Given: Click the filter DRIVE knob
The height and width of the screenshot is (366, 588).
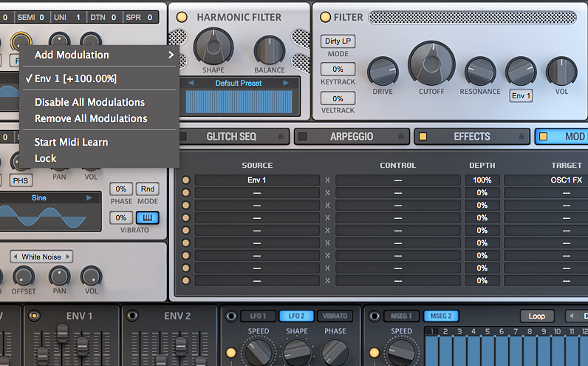Looking at the screenshot, I should (383, 71).
